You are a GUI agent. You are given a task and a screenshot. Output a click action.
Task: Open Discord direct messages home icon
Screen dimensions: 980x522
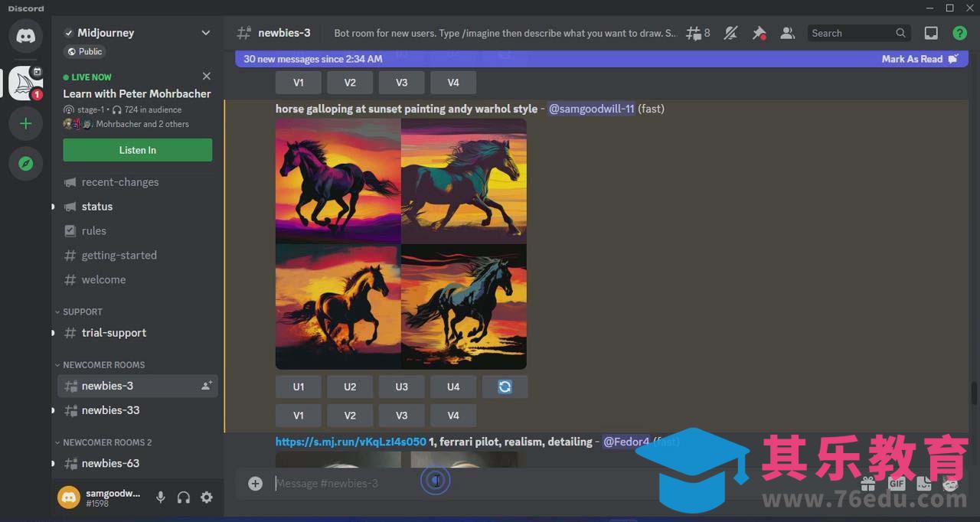tap(25, 36)
